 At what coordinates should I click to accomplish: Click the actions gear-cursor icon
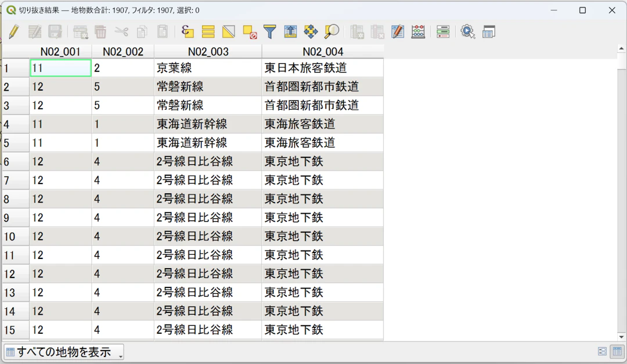pyautogui.click(x=467, y=31)
